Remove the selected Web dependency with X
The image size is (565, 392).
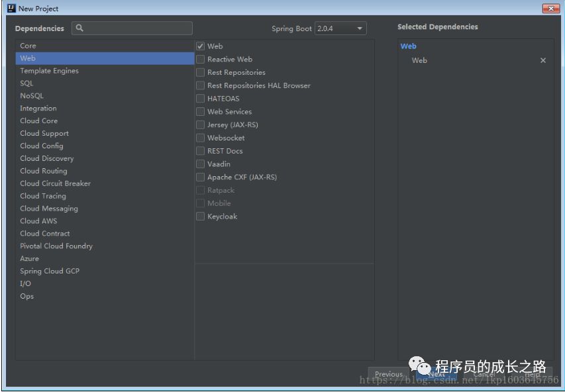click(x=543, y=60)
